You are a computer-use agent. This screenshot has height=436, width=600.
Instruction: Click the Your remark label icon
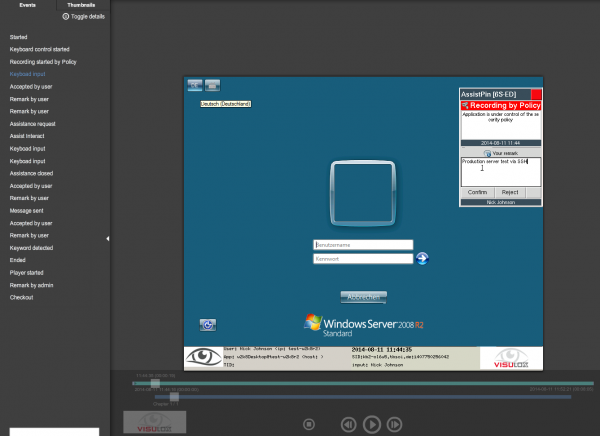[x=487, y=153]
